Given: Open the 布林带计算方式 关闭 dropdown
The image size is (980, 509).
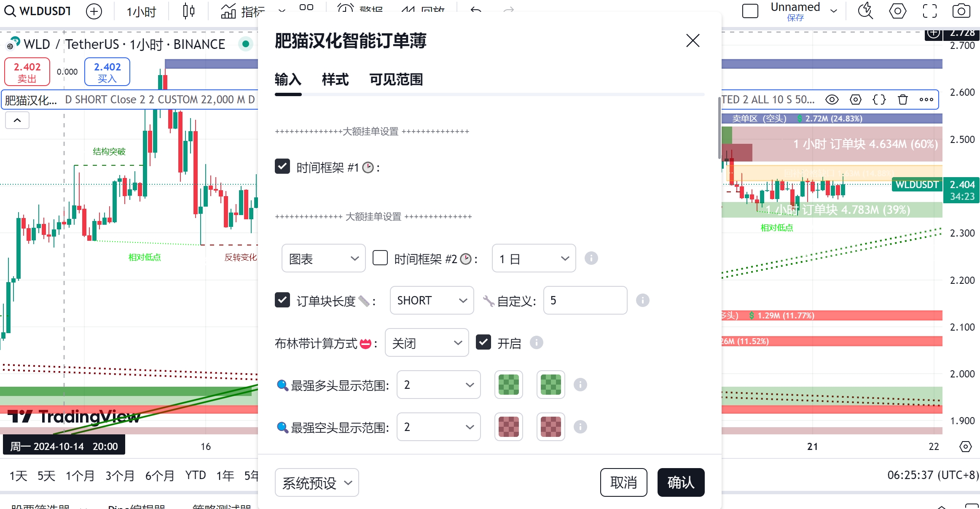Looking at the screenshot, I should [427, 342].
